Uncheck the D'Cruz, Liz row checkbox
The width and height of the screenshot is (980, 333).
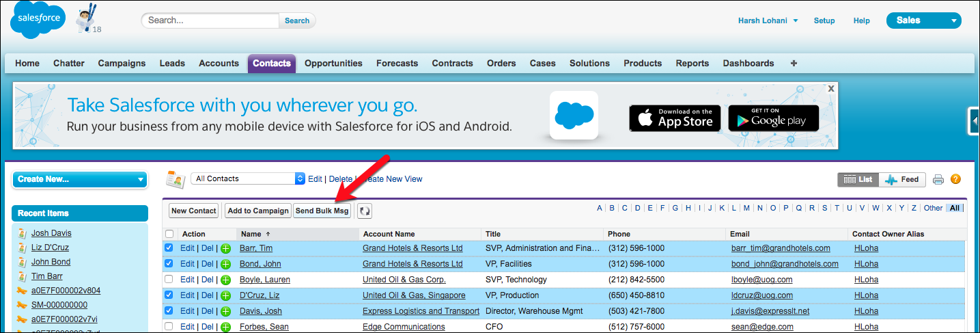tap(169, 295)
